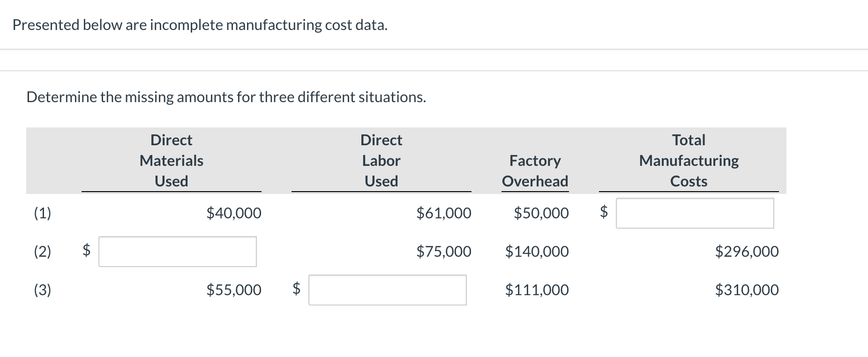Click the $310,000 total for situation 3
This screenshot has height=357, width=868.
tap(747, 290)
